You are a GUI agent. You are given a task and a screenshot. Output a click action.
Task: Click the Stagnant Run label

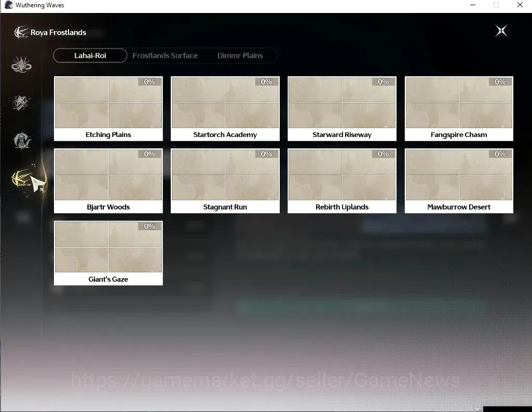click(225, 207)
